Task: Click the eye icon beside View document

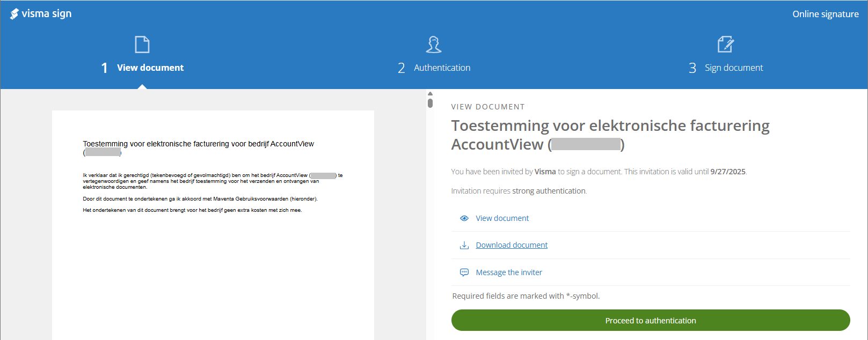Action: 464,218
